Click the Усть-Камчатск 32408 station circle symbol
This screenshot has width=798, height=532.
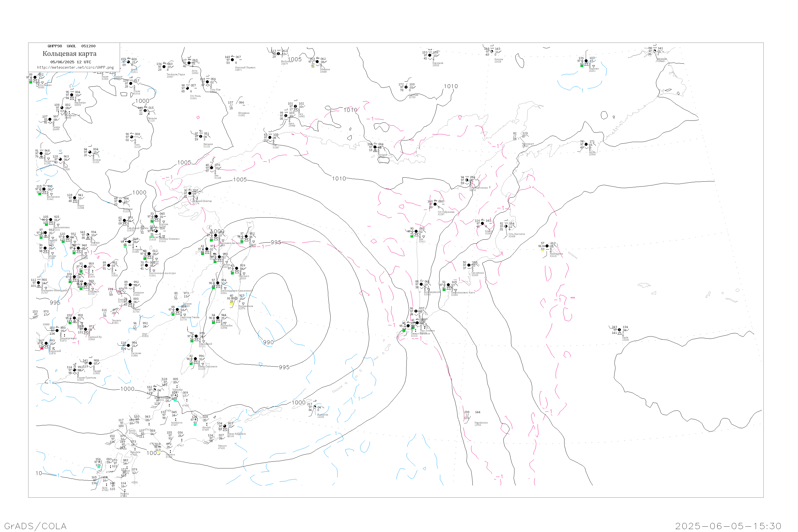506,226
